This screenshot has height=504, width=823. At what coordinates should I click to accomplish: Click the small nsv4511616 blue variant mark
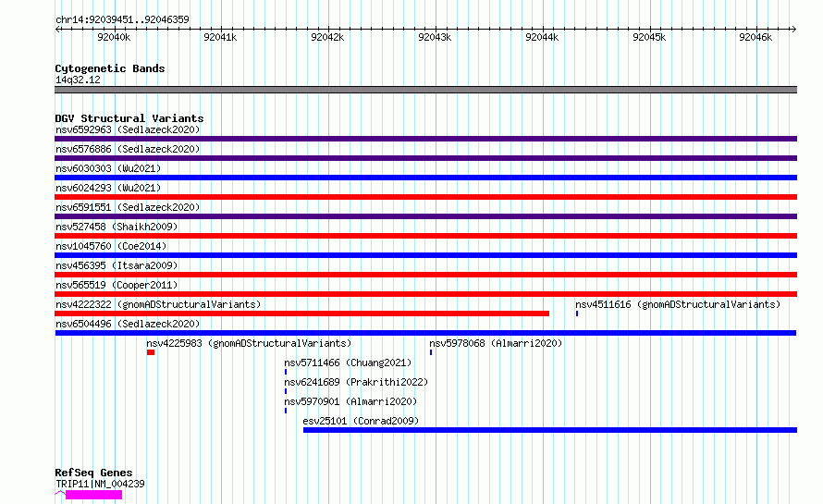[577, 313]
